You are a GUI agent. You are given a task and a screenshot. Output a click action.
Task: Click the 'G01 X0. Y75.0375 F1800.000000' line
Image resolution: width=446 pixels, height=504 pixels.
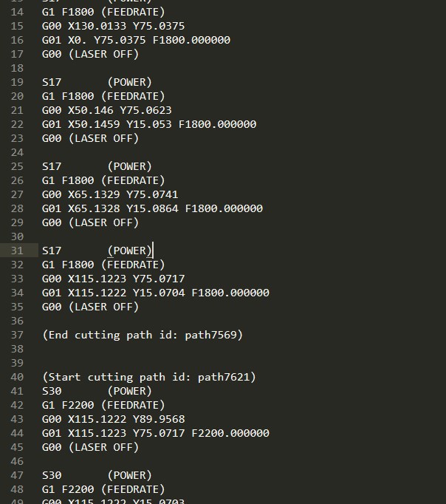click(x=136, y=40)
